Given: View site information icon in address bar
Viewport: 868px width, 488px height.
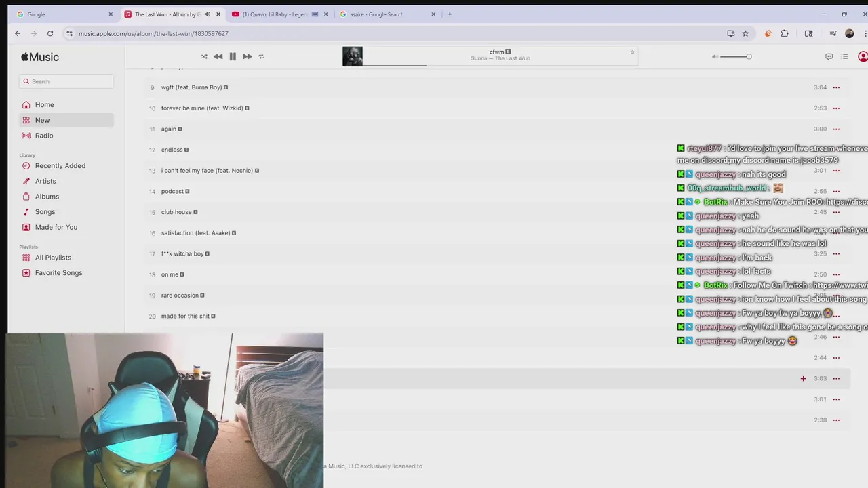Looking at the screenshot, I should click(69, 33).
